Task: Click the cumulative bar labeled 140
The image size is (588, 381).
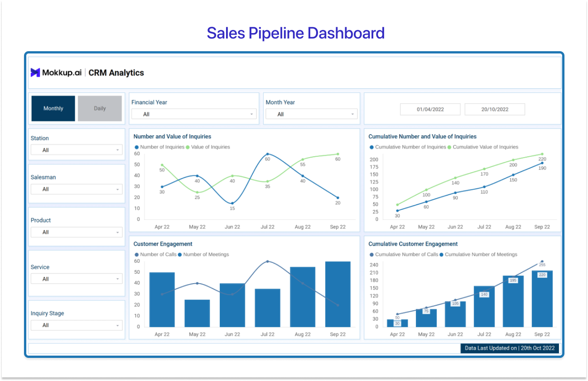Action: (x=484, y=306)
